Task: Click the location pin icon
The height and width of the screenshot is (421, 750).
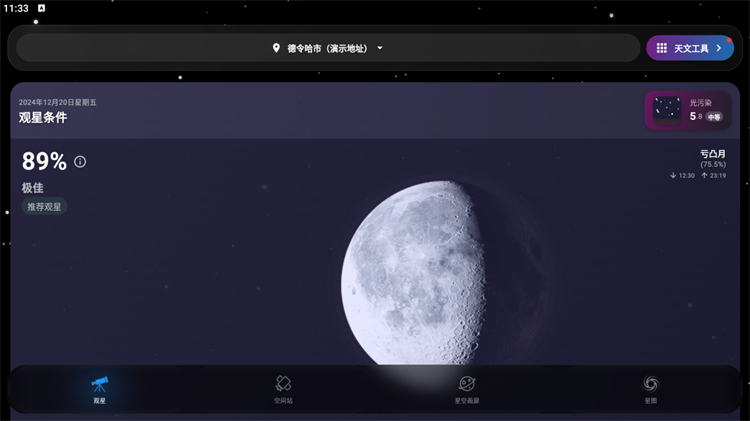Action: click(x=276, y=48)
